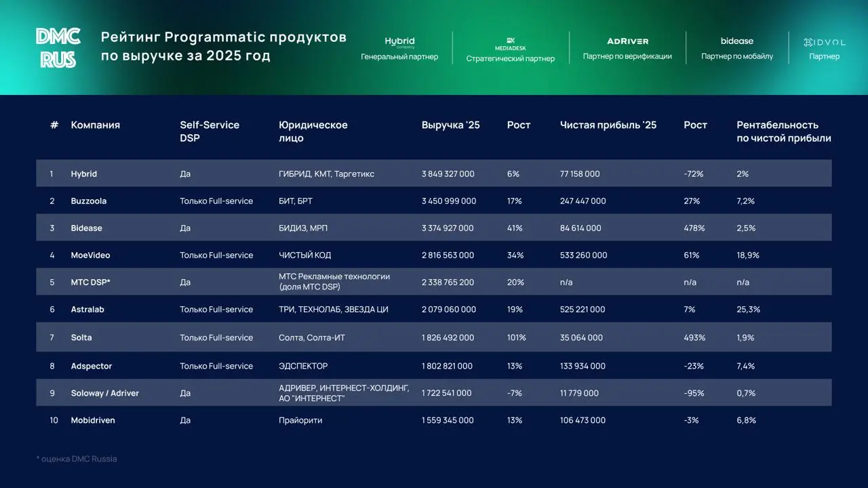Click profitability value '18,9%'
Screen dimensions: 868x488
(748, 256)
